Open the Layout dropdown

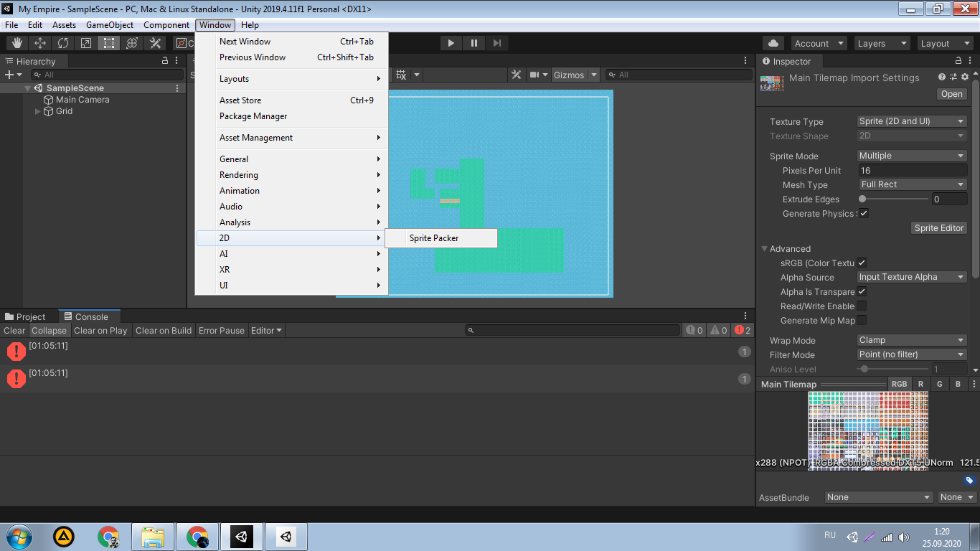pyautogui.click(x=945, y=43)
